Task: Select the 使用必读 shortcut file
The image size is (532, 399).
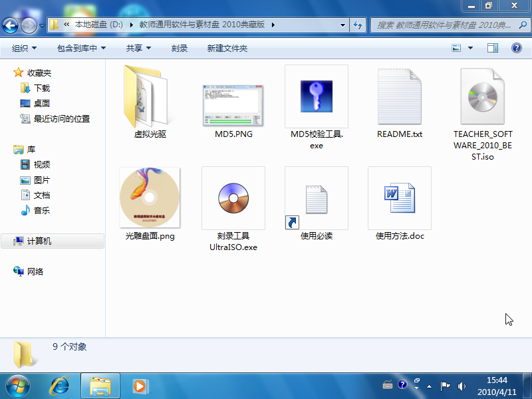Action: click(x=317, y=198)
